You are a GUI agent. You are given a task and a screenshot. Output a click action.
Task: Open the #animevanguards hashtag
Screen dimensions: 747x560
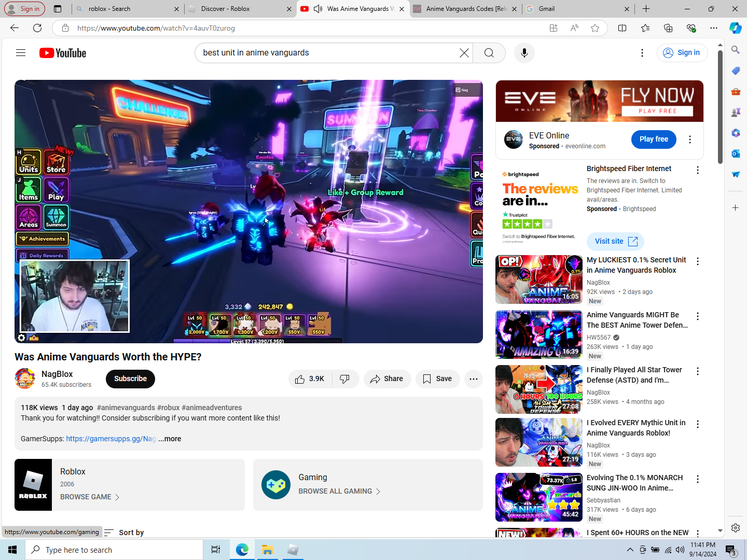coord(126,408)
